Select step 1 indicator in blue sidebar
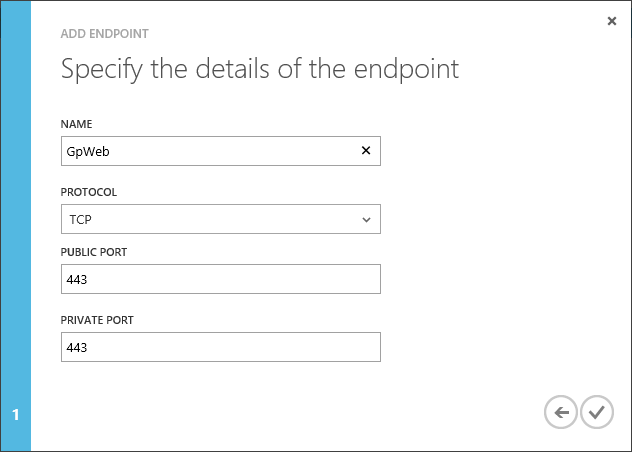This screenshot has width=632, height=452. click(15, 414)
